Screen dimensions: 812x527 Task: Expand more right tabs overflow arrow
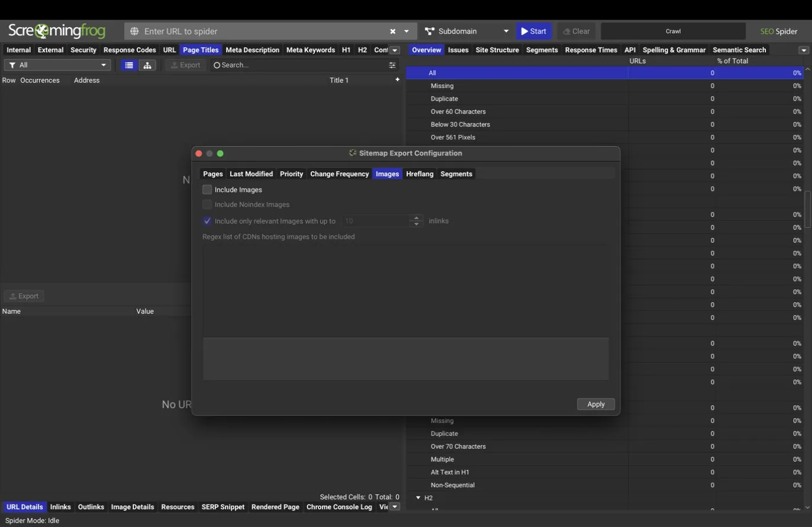pyautogui.click(x=804, y=50)
